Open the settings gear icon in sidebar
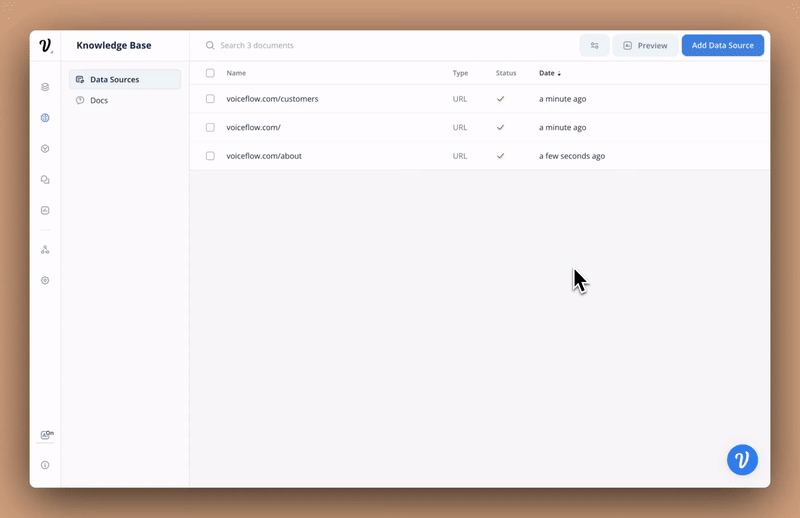This screenshot has width=800, height=518. point(45,280)
